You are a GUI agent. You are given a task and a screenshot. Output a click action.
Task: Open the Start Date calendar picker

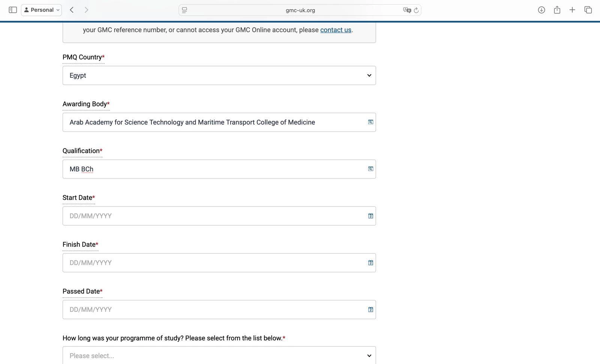370,216
